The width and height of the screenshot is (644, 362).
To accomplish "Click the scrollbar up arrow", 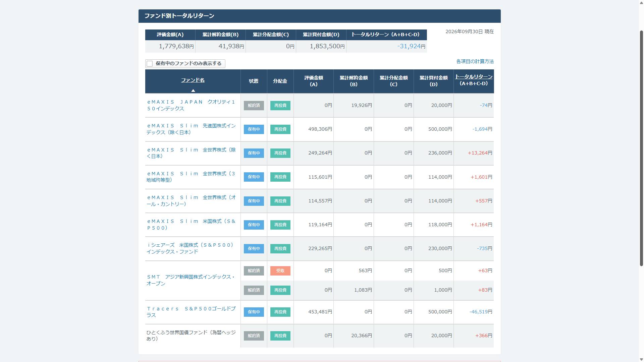I will 641,3.
